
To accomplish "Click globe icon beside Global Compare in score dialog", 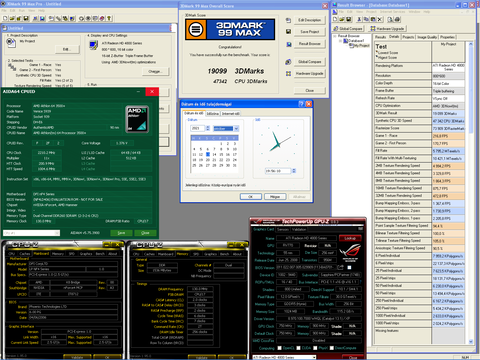I will 288,62.
